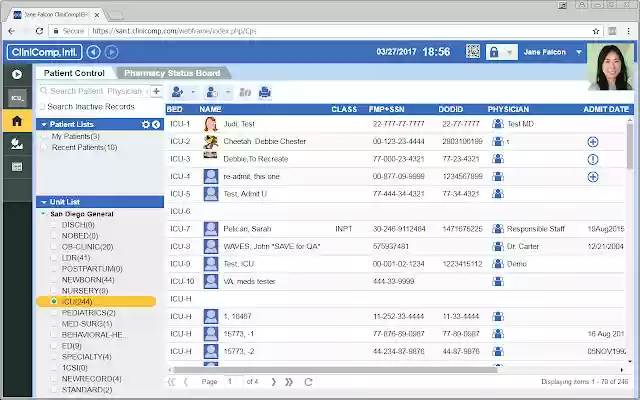Open the Patient Lists gear settings
640x400 pixels.
pyautogui.click(x=146, y=124)
